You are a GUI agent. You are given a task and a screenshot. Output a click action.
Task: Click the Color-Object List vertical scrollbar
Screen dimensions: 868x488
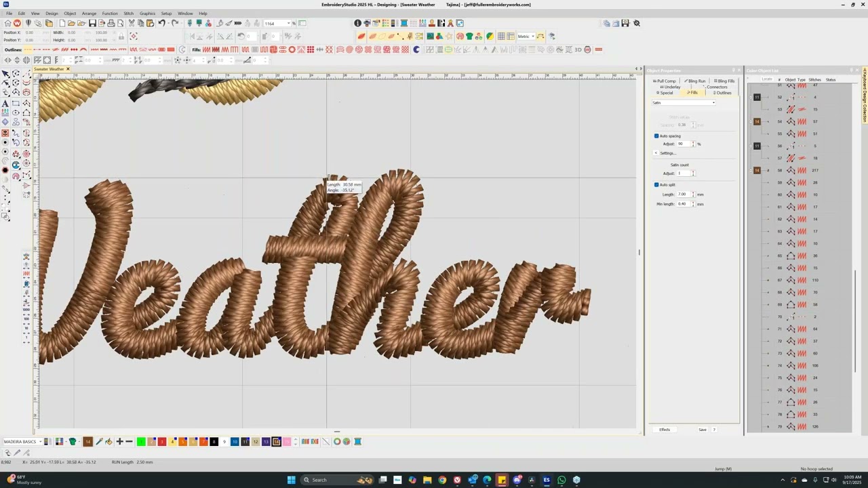[855, 320]
